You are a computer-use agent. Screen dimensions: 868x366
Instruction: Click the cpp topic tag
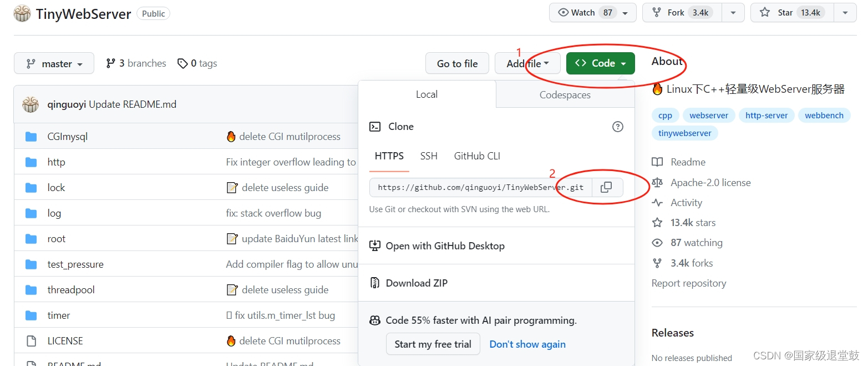665,116
